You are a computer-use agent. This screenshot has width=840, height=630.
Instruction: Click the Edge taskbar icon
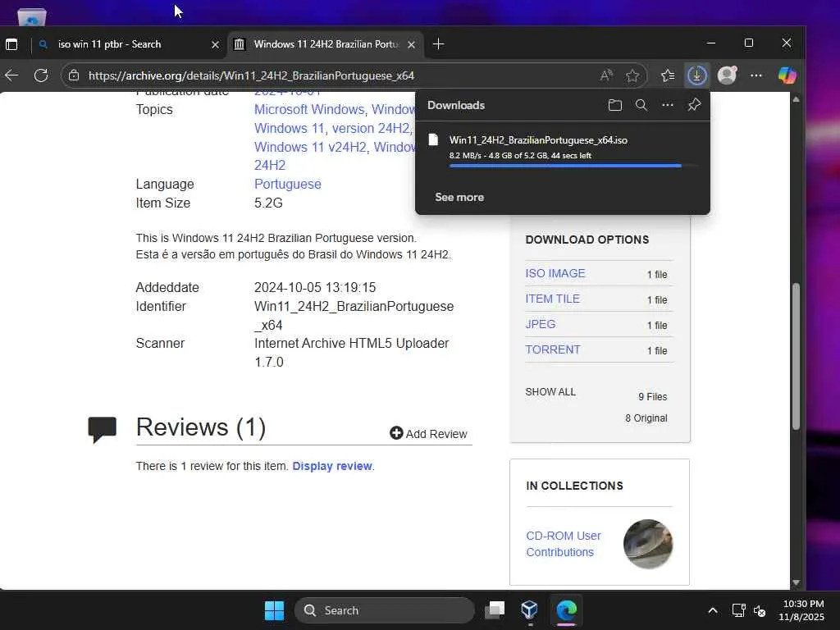click(566, 609)
